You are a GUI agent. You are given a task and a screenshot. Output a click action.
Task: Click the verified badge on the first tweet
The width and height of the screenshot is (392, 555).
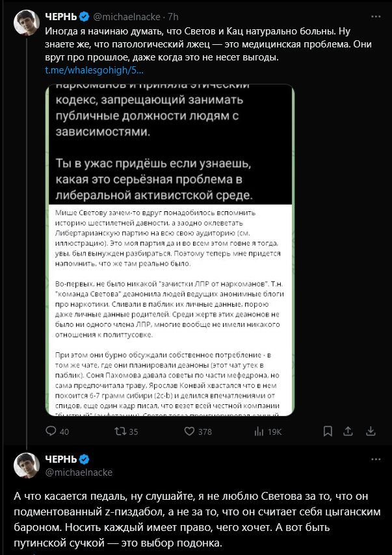coord(84,16)
